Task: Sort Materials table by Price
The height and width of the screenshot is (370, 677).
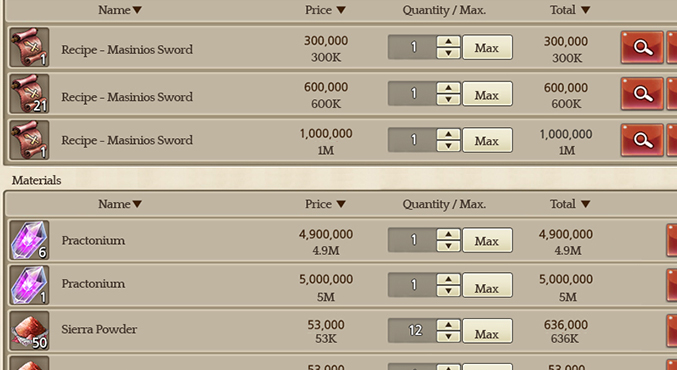Action: [341, 204]
